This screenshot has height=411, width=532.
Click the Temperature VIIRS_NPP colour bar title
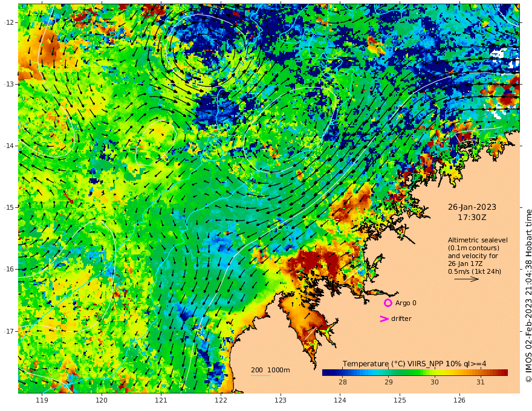pos(414,363)
